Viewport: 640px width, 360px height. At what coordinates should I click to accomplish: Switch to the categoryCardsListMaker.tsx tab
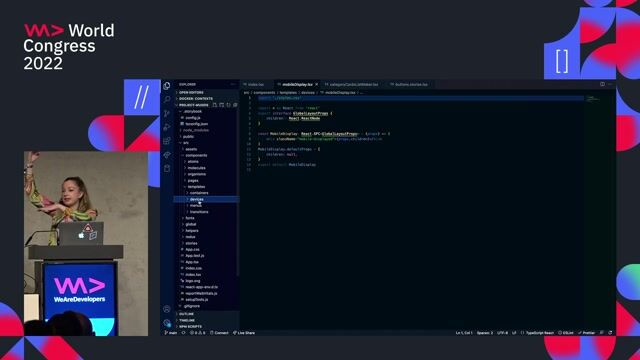point(353,84)
